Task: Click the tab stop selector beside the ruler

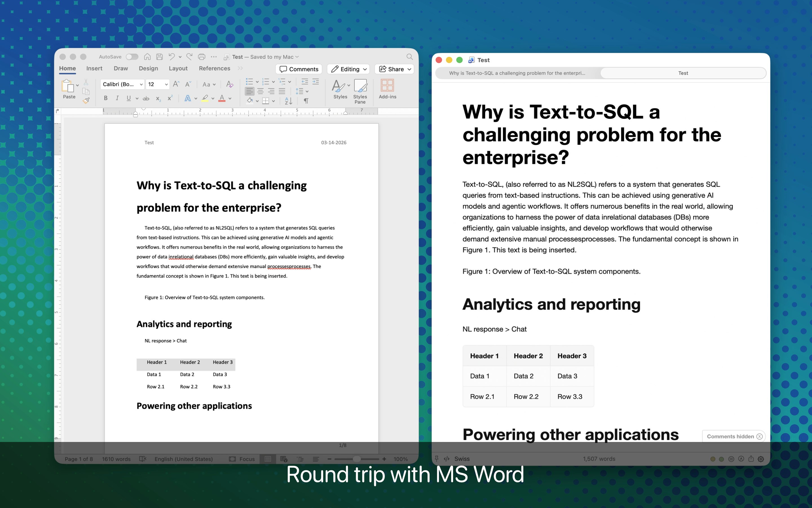Action: [x=58, y=111]
